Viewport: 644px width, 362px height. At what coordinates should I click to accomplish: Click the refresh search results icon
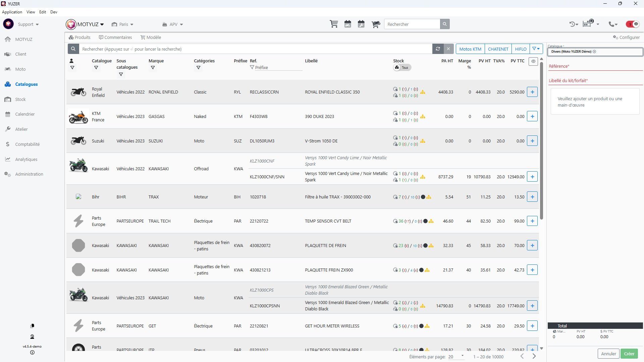[438, 49]
